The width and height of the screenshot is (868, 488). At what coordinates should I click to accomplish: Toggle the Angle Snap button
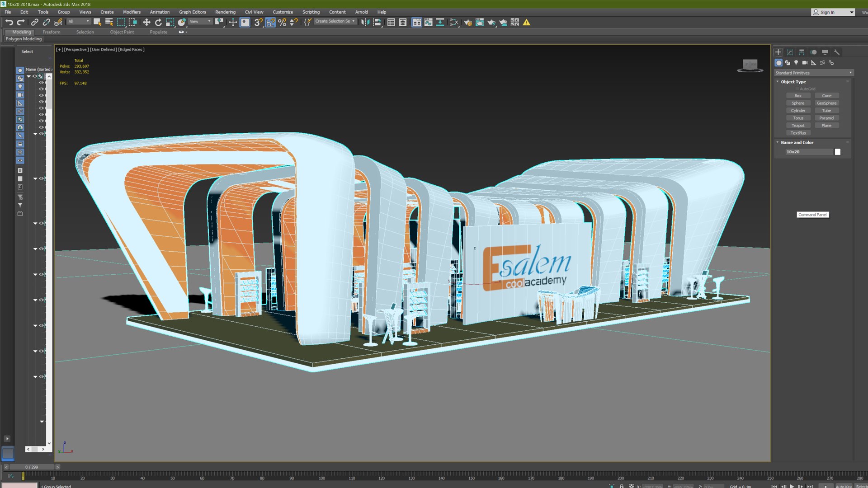[270, 22]
